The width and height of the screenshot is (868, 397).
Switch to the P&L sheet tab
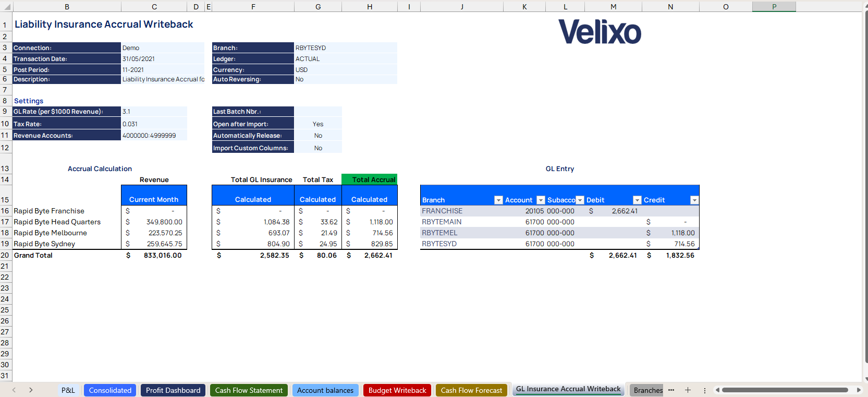[68, 390]
